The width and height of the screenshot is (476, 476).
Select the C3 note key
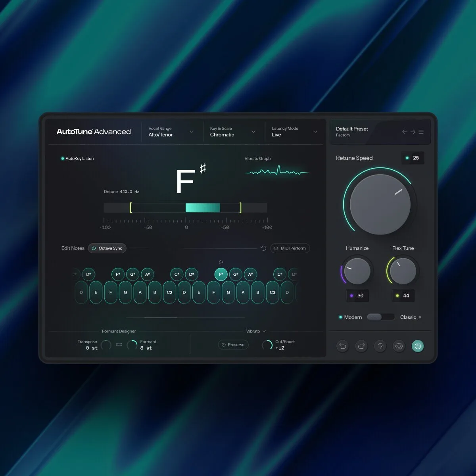point(273,292)
